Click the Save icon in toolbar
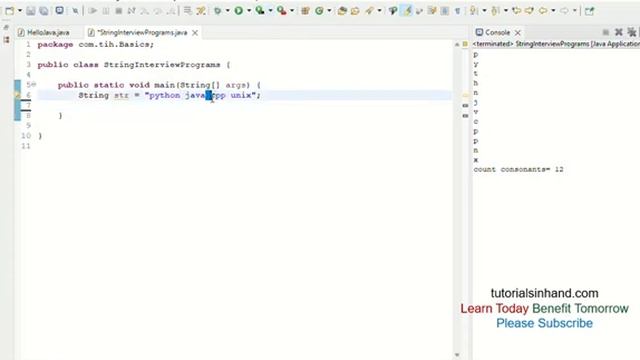This screenshot has height=360, width=640. click(31, 11)
